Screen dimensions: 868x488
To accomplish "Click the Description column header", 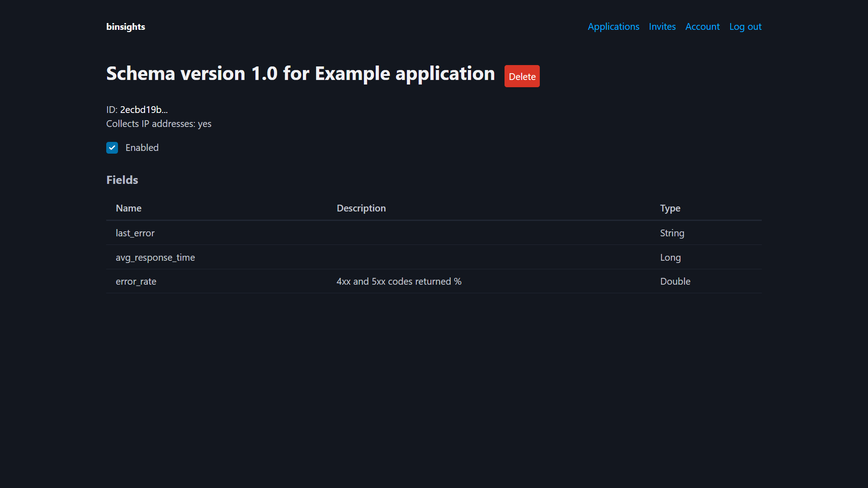I will pyautogui.click(x=361, y=208).
